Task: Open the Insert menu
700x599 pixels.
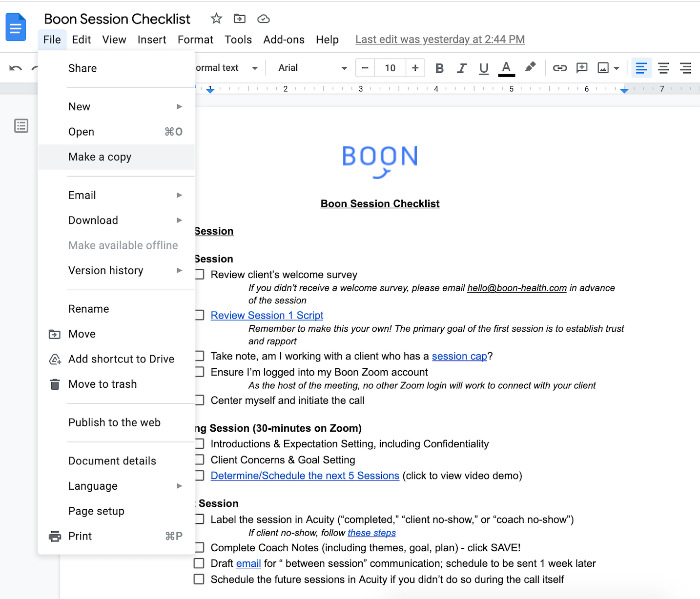Action: (152, 40)
